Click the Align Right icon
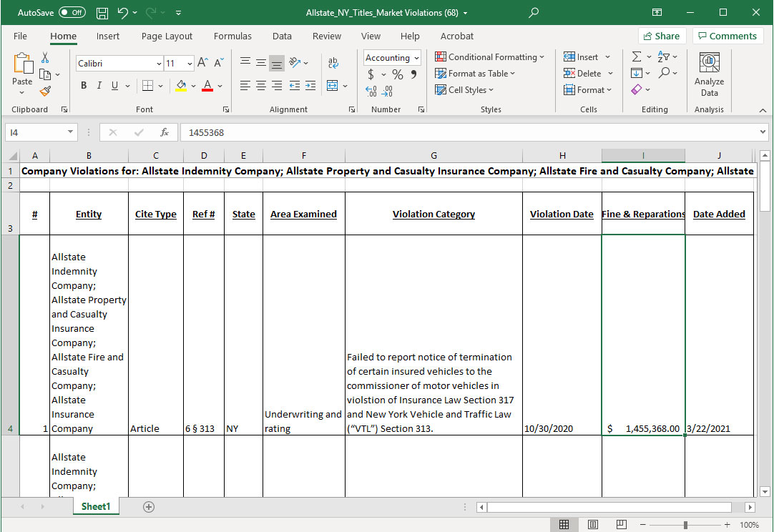Image resolution: width=774 pixels, height=532 pixels. tap(277, 86)
